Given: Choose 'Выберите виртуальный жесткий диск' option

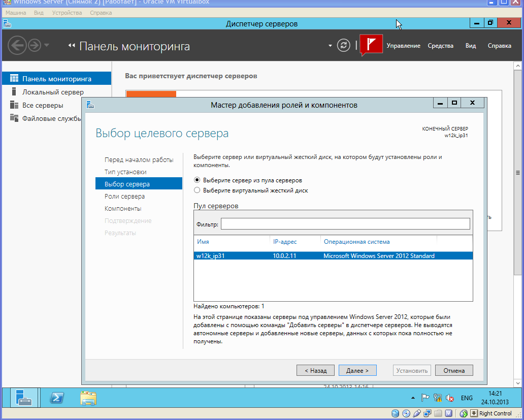Looking at the screenshot, I should point(197,190).
